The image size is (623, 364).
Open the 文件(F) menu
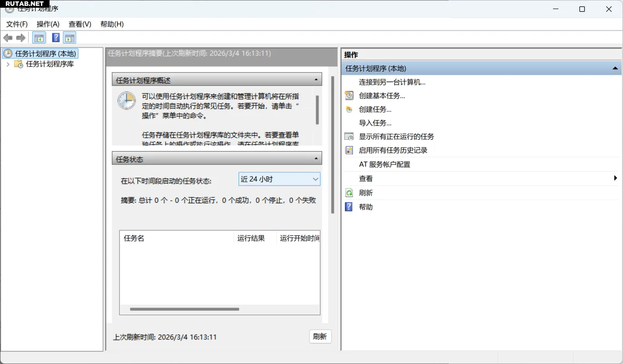(x=17, y=24)
